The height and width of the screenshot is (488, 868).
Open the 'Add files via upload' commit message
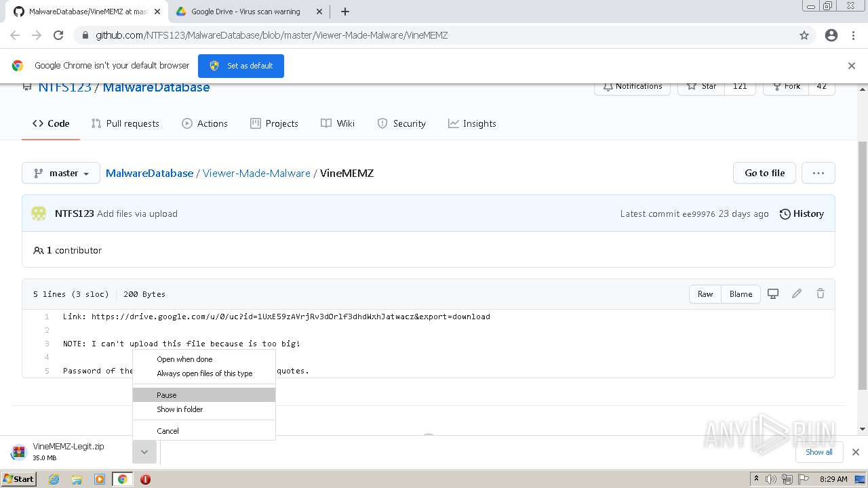tap(137, 213)
